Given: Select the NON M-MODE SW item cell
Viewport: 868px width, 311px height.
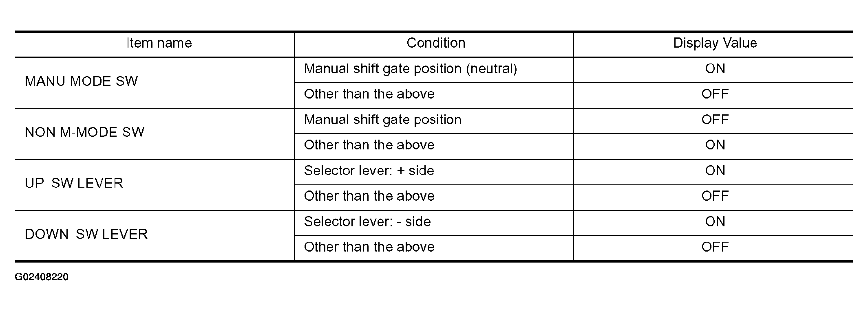Looking at the screenshot, I should (84, 132).
